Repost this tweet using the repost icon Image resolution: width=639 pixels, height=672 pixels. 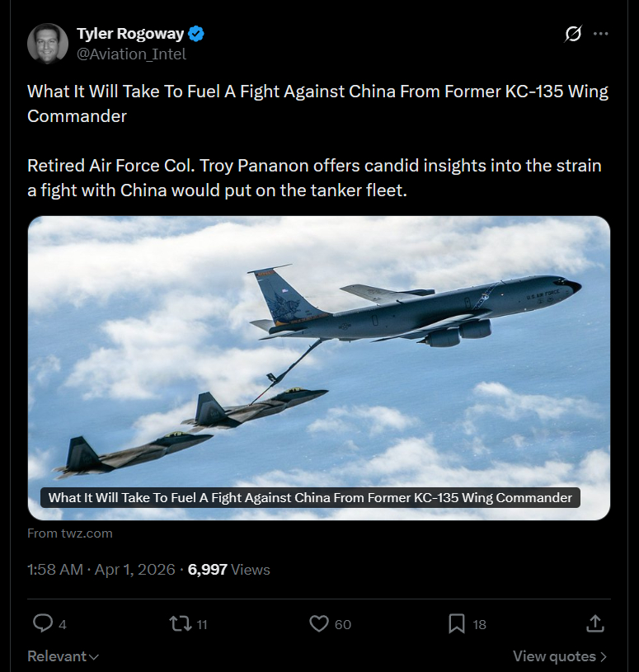[179, 623]
